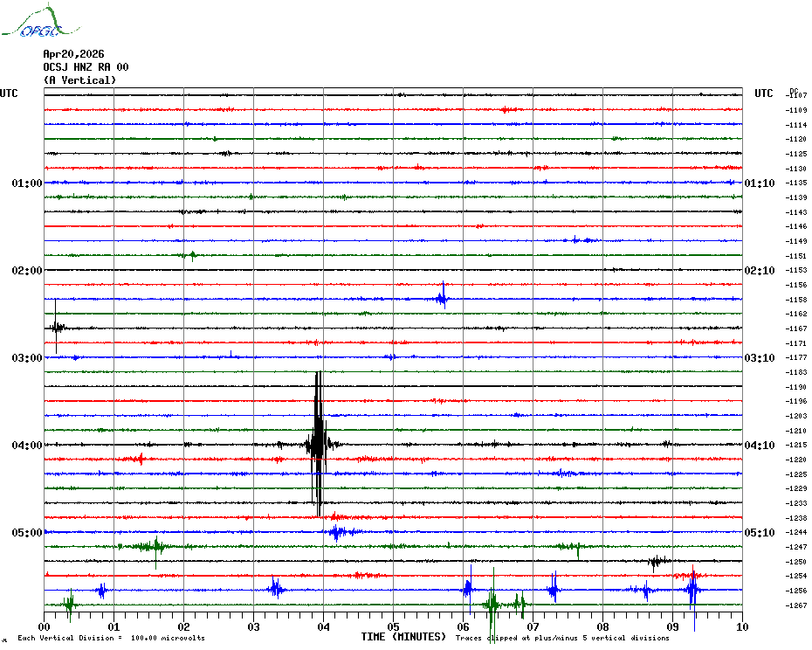Image resolution: width=812 pixels, height=650 pixels.
Task: Click the left "03:00" time label
Action: 27,358
